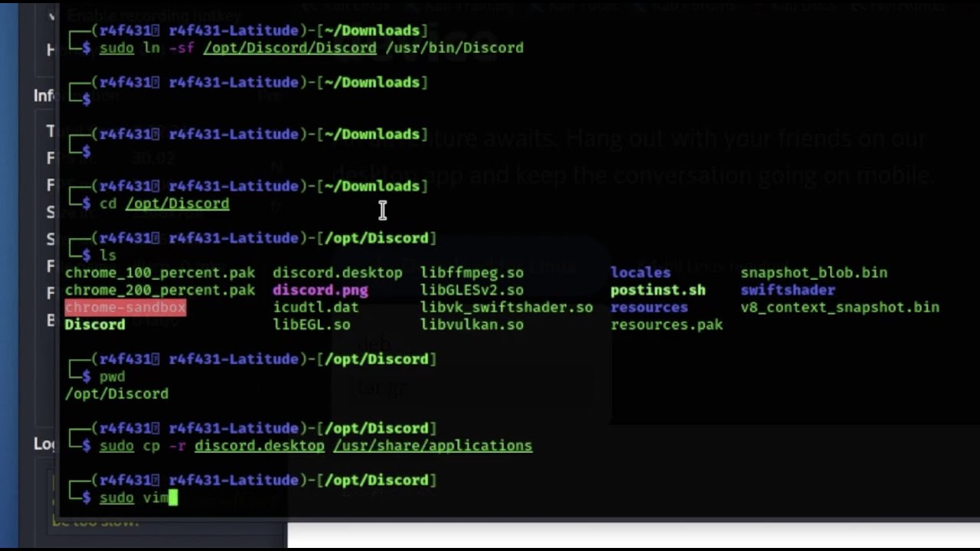Click the magenta 'discord.png' file name
The width and height of the screenshot is (980, 551).
pos(320,290)
